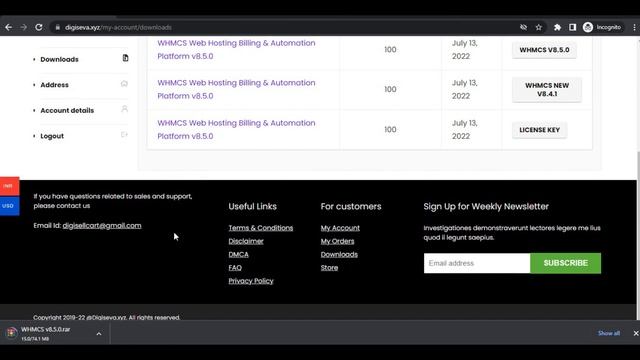Click the For customers heading
This screenshot has width=640, height=360.
click(351, 207)
